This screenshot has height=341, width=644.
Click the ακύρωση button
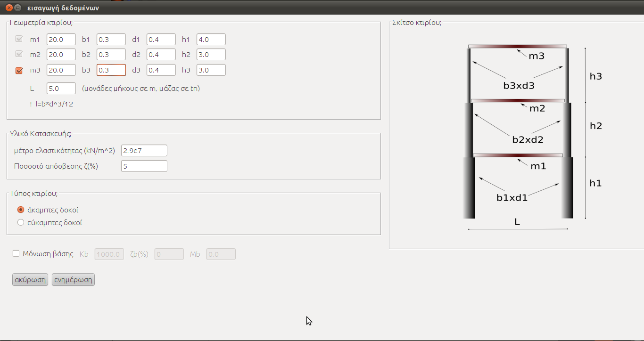coord(30,280)
